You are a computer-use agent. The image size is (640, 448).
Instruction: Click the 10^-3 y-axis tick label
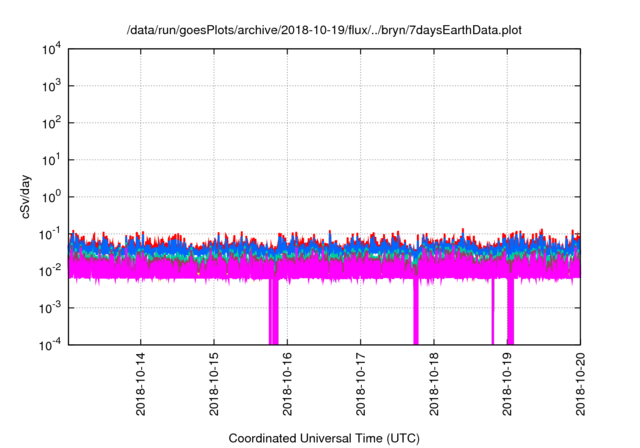click(51, 308)
